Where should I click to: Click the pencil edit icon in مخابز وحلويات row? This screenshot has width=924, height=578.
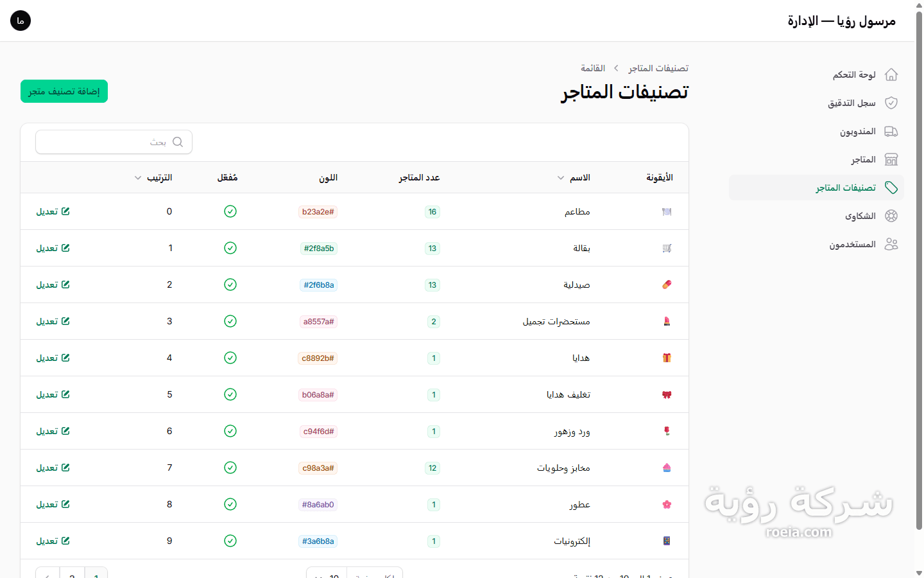click(x=65, y=468)
